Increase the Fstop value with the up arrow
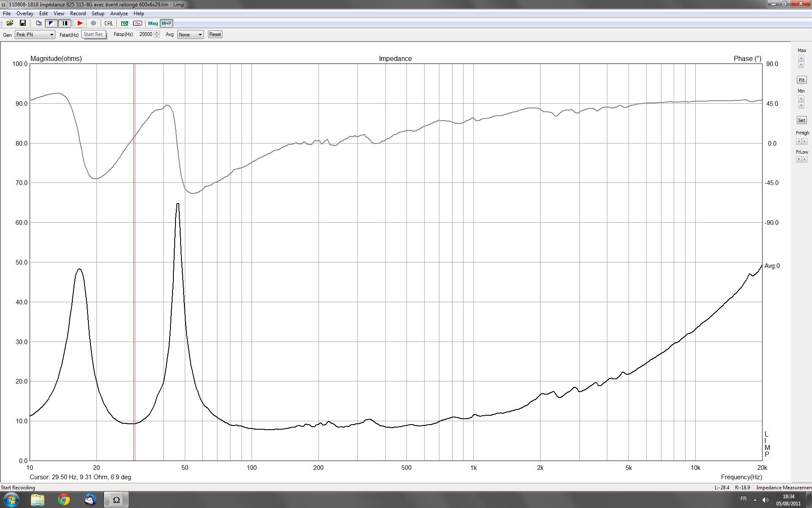812x508 pixels. pos(157,33)
